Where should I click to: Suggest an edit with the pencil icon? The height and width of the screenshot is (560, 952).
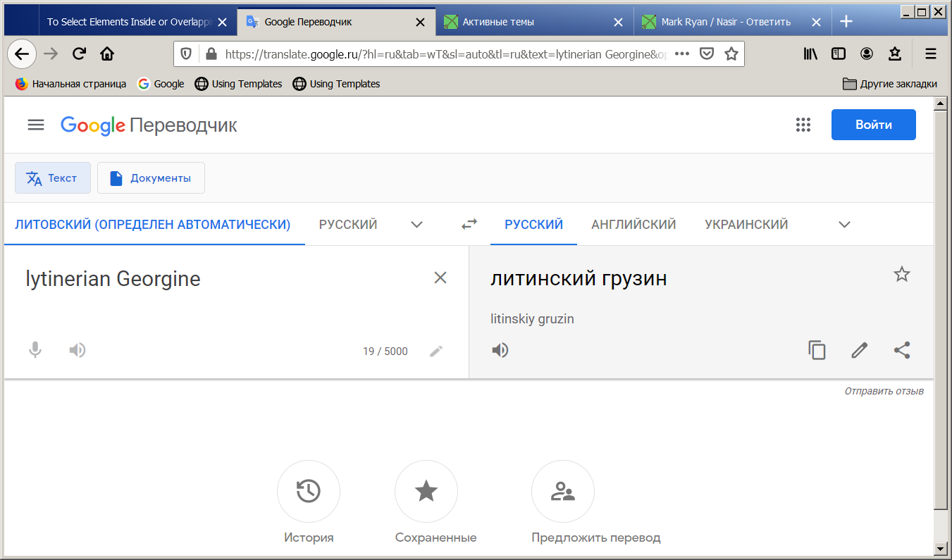click(x=859, y=350)
